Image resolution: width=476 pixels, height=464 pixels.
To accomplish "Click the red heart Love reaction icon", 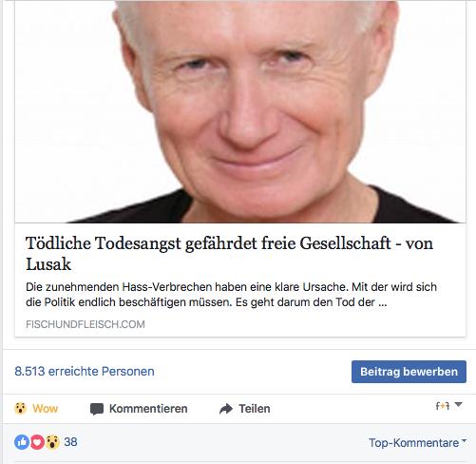I will coord(37,442).
